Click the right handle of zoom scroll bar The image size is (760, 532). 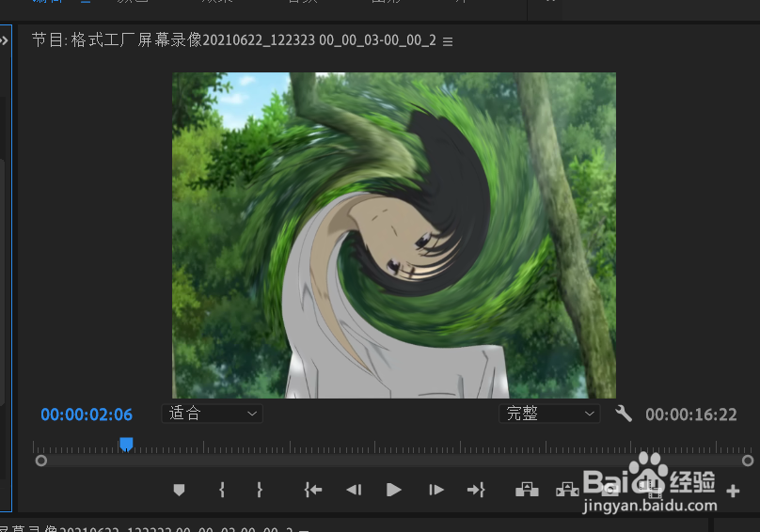[x=748, y=461]
